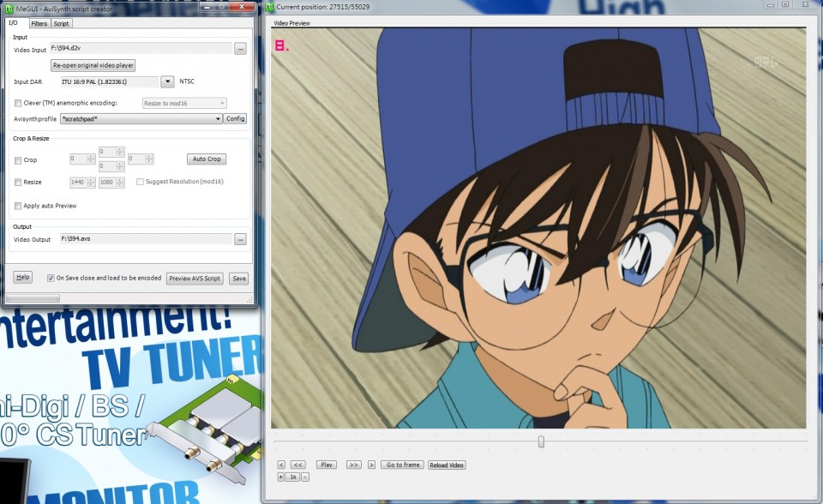Screen dimensions: 823x504
Task: Enable Clever (TM) anamorphic encoding checkbox
Action: pyautogui.click(x=18, y=103)
